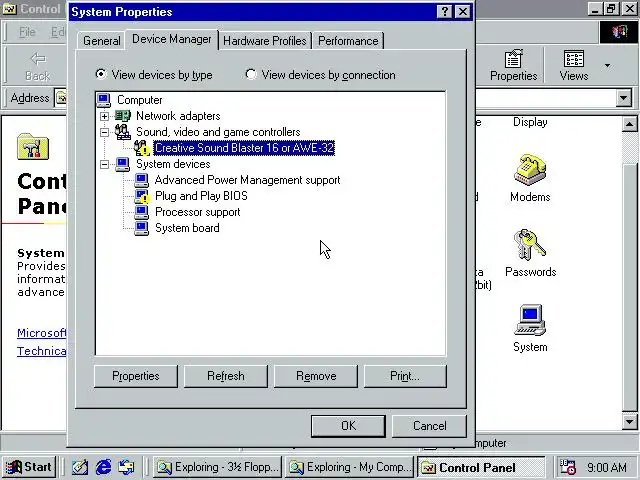The width and height of the screenshot is (640, 480).
Task: Select View devices by type radio button
Action: tap(100, 74)
